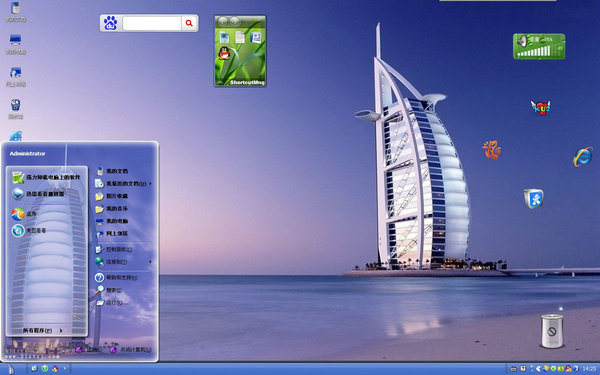Screen dimensions: 600x375
Task: Click the Baidu paw logo icon
Action: [111, 23]
